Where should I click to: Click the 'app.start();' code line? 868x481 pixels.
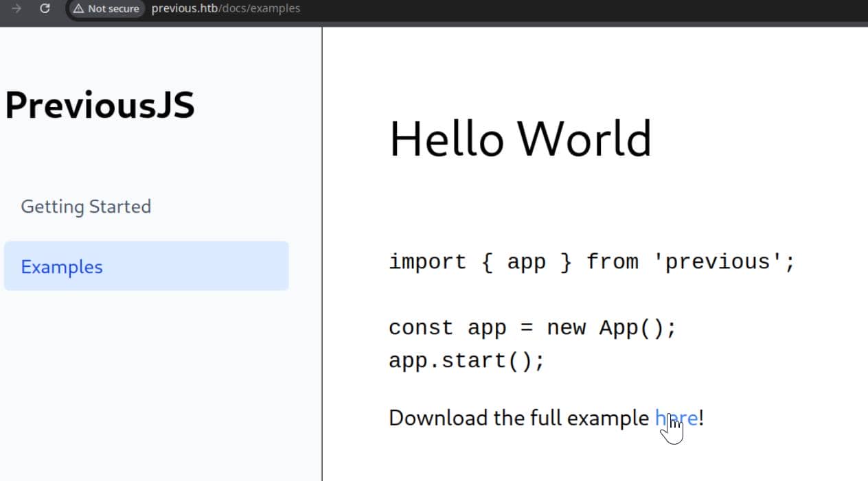pos(466,360)
